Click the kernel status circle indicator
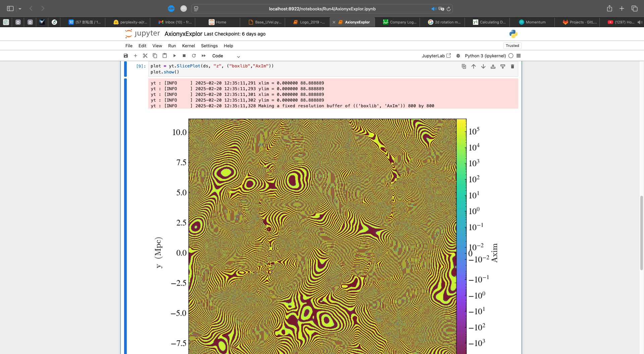This screenshot has height=354, width=644. (x=511, y=56)
